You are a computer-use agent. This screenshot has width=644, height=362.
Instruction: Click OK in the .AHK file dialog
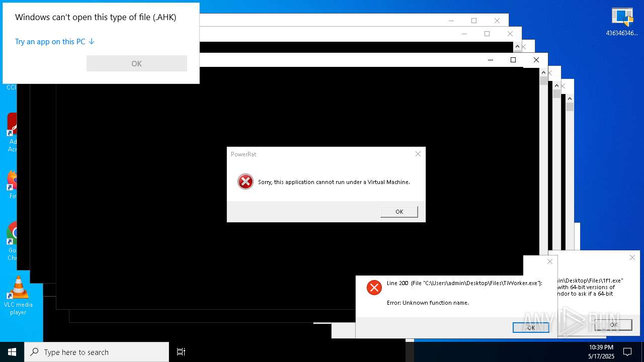(x=137, y=63)
